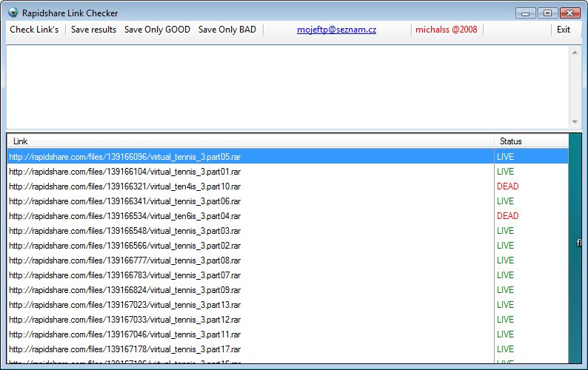Select the virtual_tennis_3.part17.rar link row
Screen dimensions: 588x370
pyautogui.click(x=287, y=349)
